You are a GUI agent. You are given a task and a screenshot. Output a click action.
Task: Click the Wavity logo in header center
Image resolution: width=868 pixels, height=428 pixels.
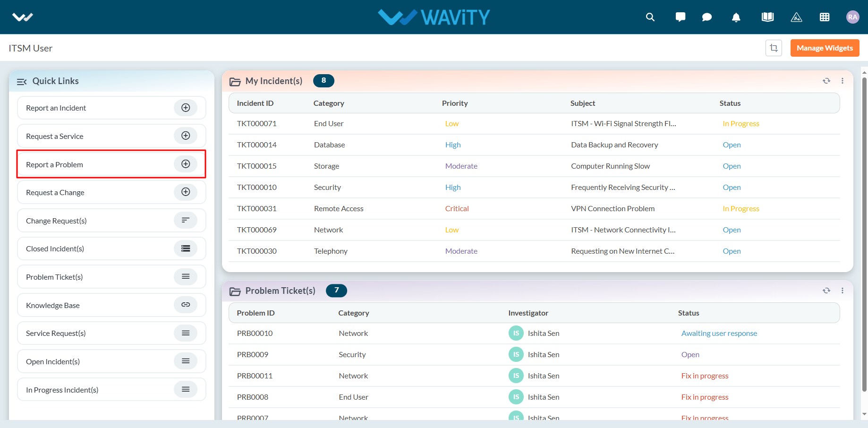tap(434, 17)
